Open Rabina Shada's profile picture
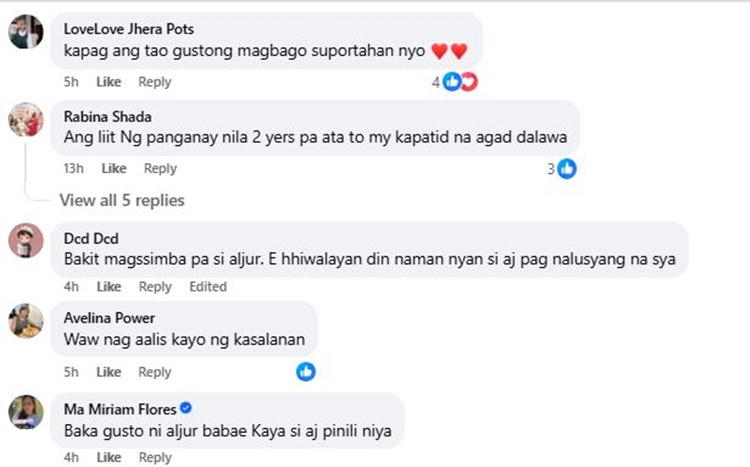The height and width of the screenshot is (467, 750). tap(25, 120)
